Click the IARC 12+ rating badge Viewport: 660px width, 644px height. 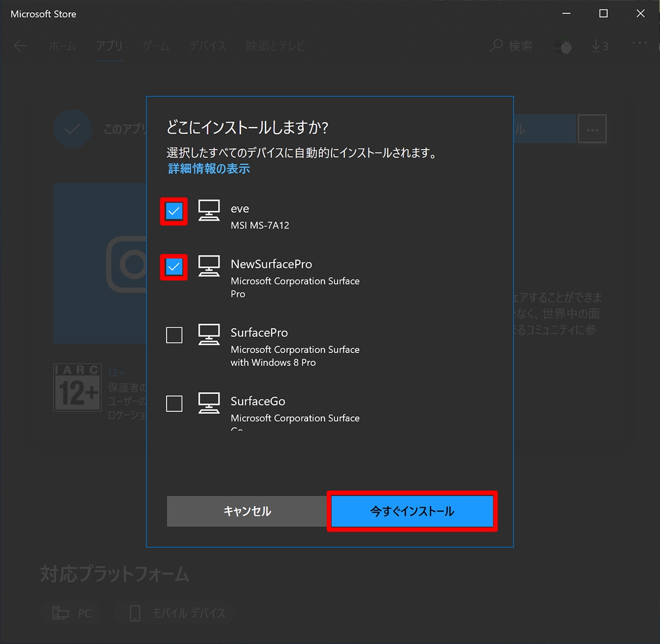[78, 388]
